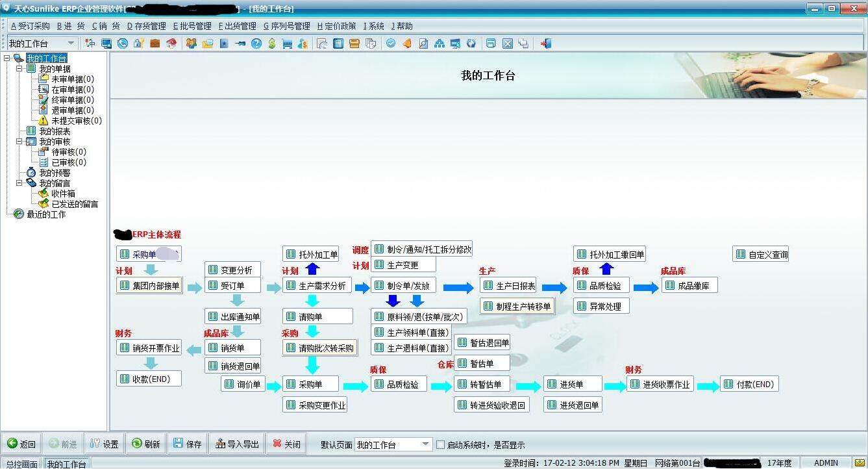Click the globe/internet icon on the toolbar
Image resolution: width=868 pixels, height=469 pixels.
(x=121, y=44)
